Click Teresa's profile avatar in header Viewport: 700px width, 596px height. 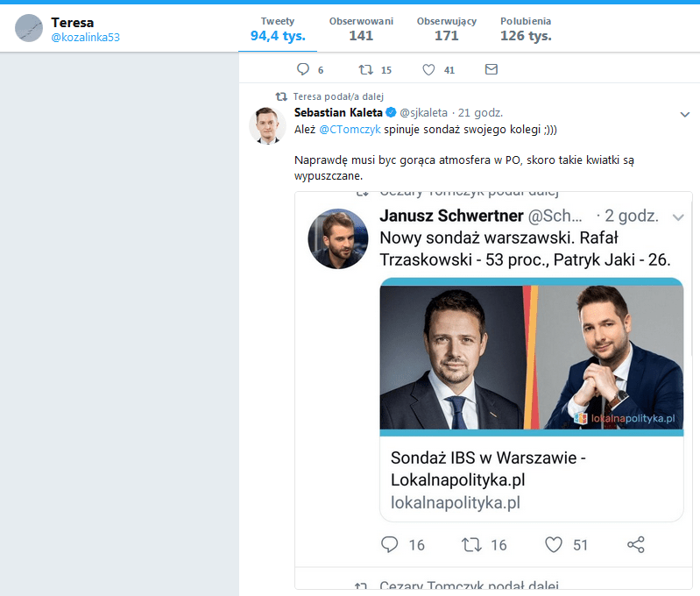pyautogui.click(x=28, y=28)
